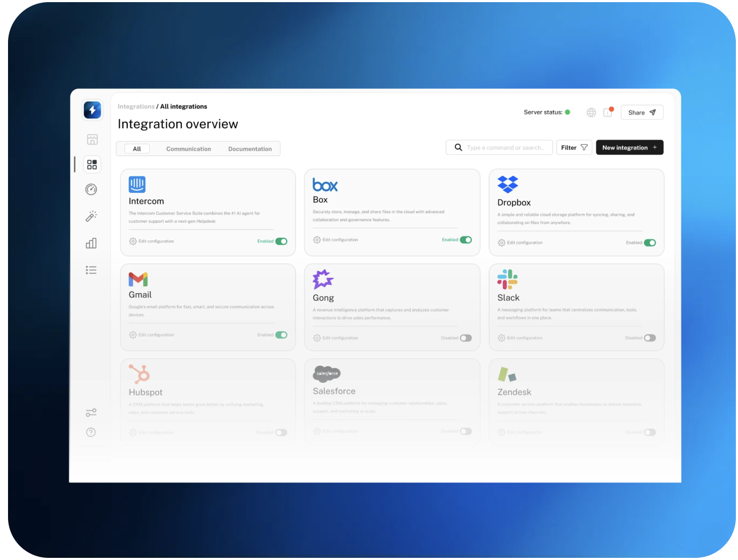Click the lightning bolt app logo
This screenshot has height=560, width=738.
92,110
